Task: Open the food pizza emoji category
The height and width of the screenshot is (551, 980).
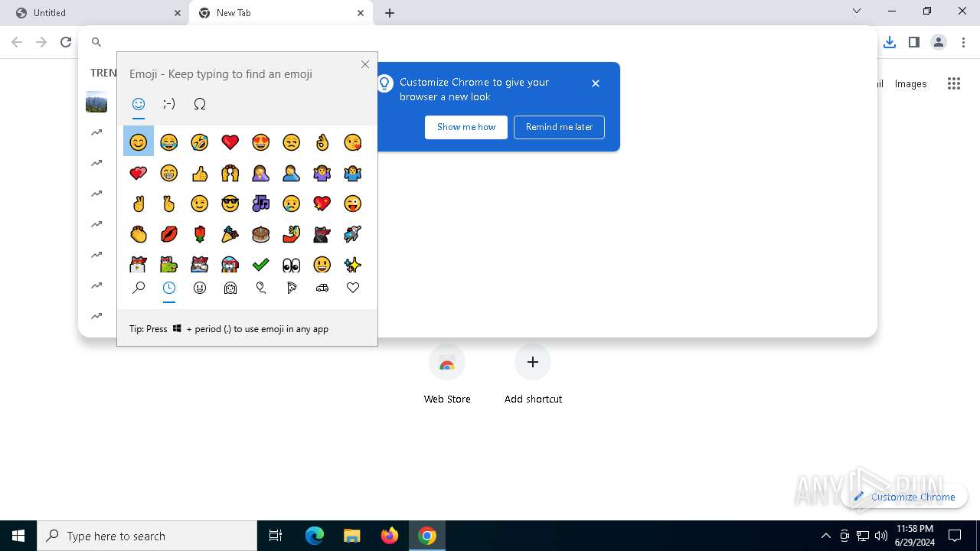Action: click(x=292, y=288)
